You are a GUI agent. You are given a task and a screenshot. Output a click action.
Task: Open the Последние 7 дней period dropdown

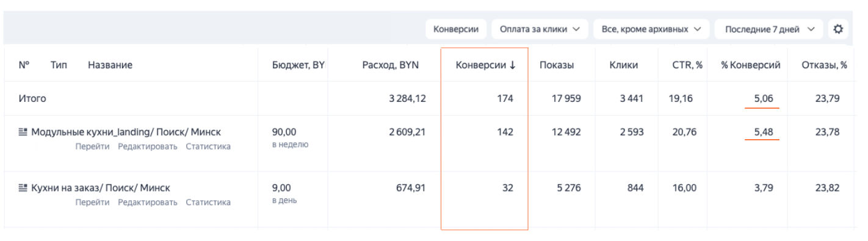click(769, 29)
